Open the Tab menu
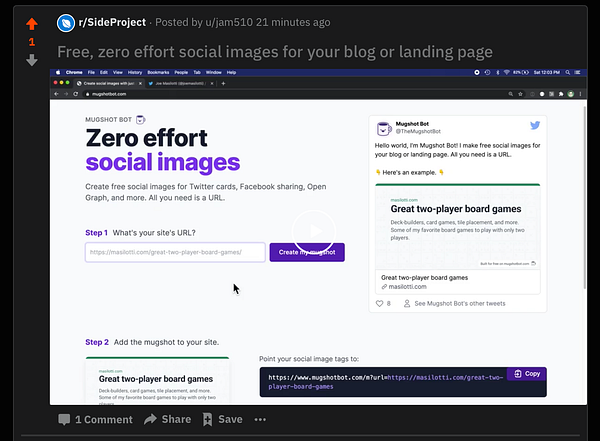Screen dimensions: 600x441 [x=197, y=72]
